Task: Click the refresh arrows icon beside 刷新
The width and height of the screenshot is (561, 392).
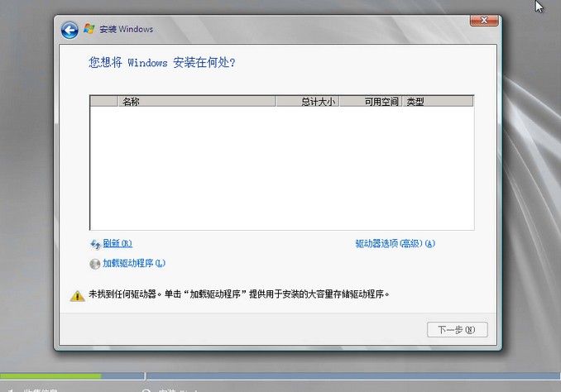Action: coord(95,244)
